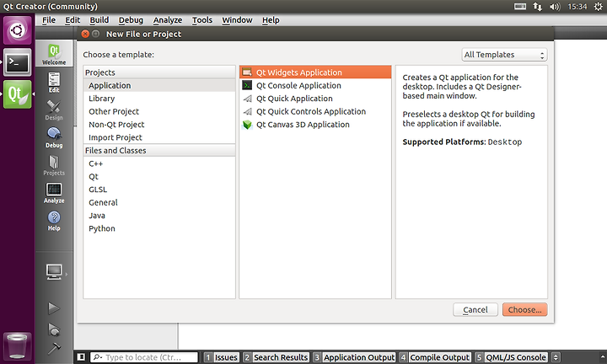Image resolution: width=607 pixels, height=364 pixels.
Task: Click the Build hammer icon
Action: click(54, 348)
